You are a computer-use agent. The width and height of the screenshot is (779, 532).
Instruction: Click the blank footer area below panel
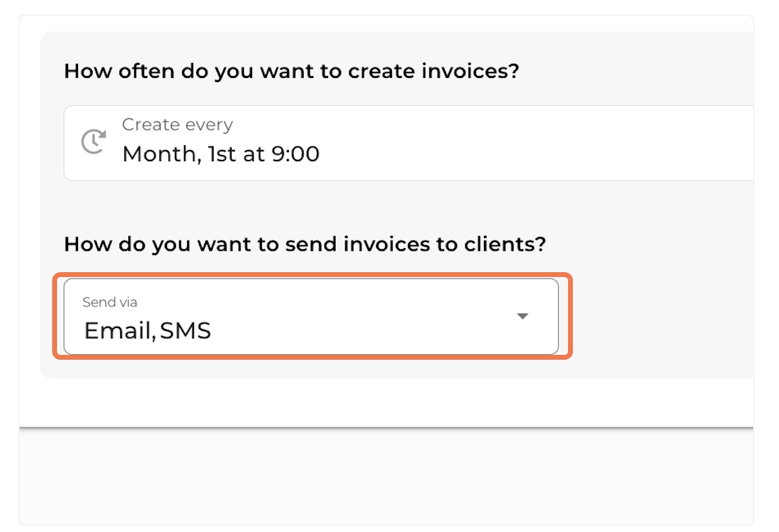point(386,476)
